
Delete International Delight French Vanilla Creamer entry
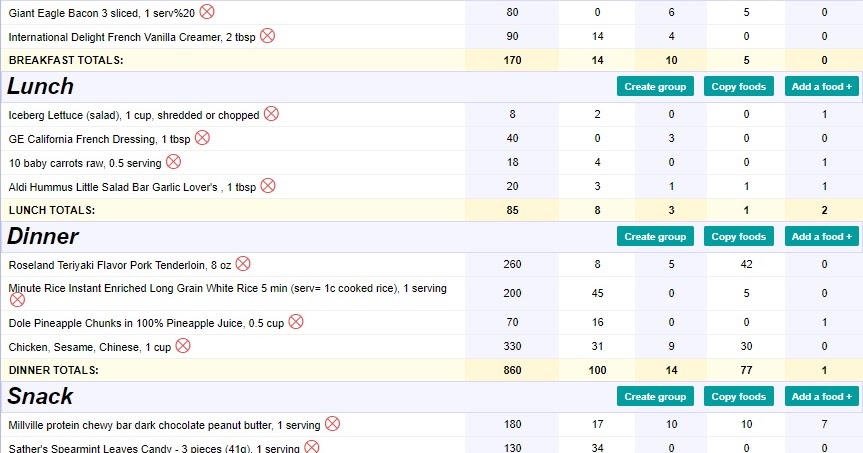pyautogui.click(x=267, y=36)
